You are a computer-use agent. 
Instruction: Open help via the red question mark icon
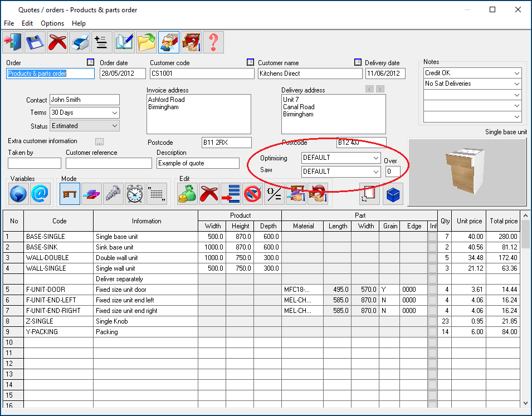coord(213,42)
